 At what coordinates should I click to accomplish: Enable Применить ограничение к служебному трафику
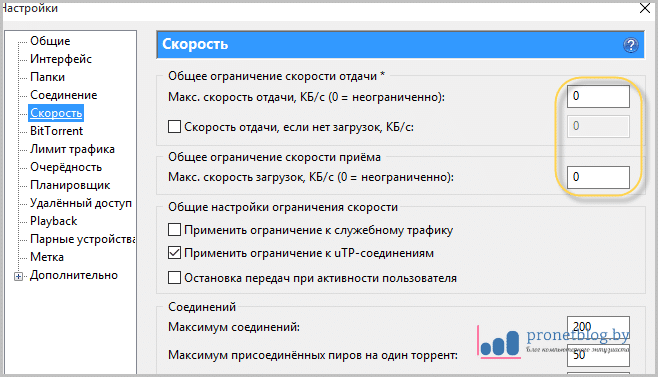point(174,230)
